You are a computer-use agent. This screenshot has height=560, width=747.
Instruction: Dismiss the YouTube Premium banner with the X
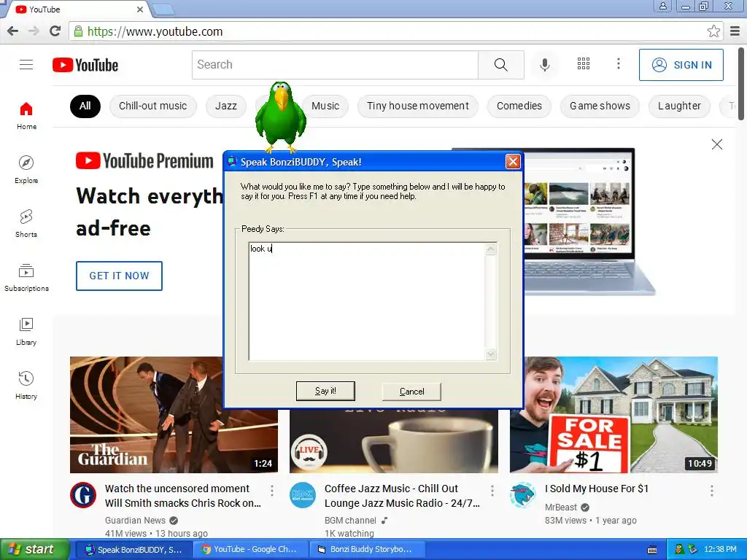coord(717,144)
